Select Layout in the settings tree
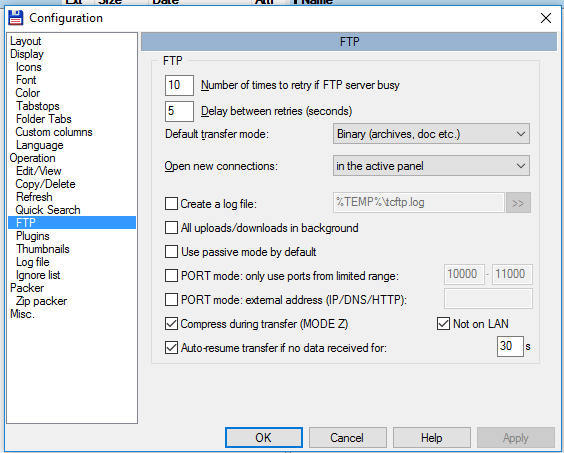This screenshot has height=453, width=564. pos(26,41)
